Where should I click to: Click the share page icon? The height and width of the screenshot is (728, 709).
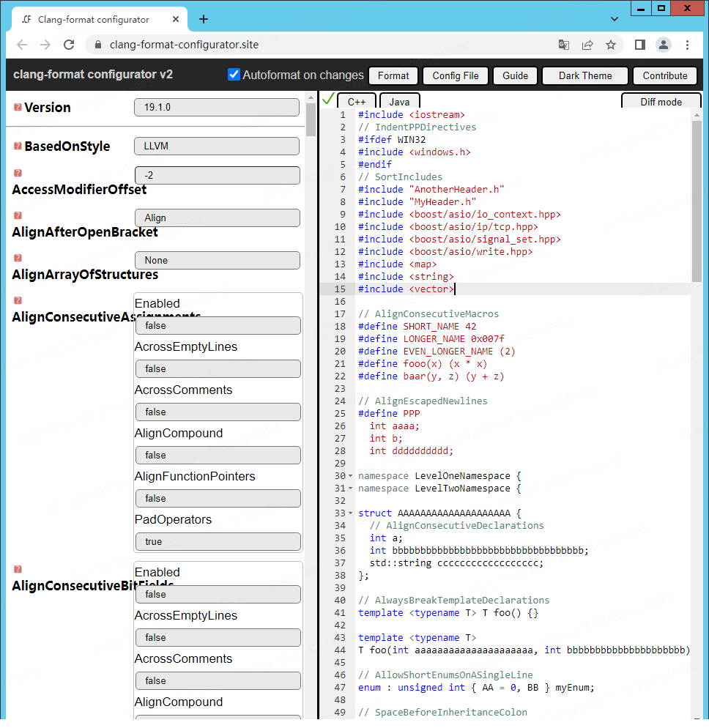(x=587, y=45)
